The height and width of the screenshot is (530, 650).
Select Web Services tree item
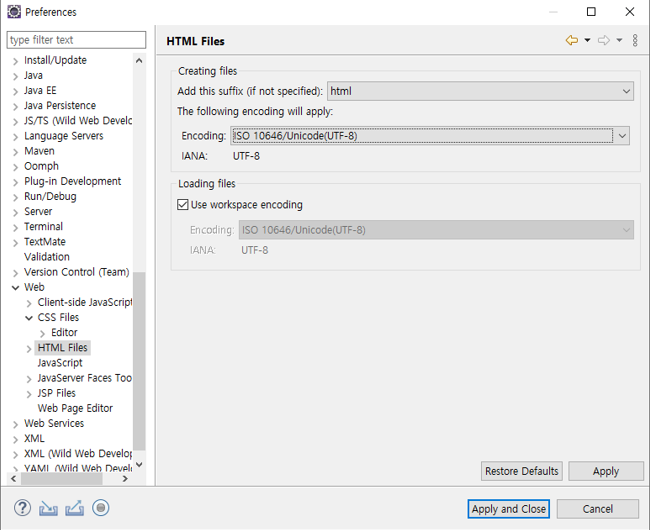click(x=54, y=424)
